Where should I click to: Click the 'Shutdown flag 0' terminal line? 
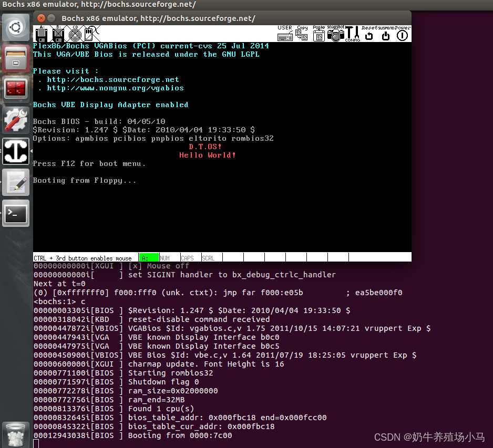[x=163, y=382]
